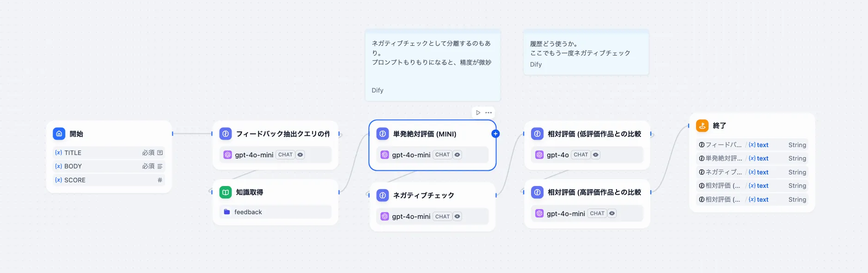Click the 単発絶対評... output variable row

click(x=752, y=158)
